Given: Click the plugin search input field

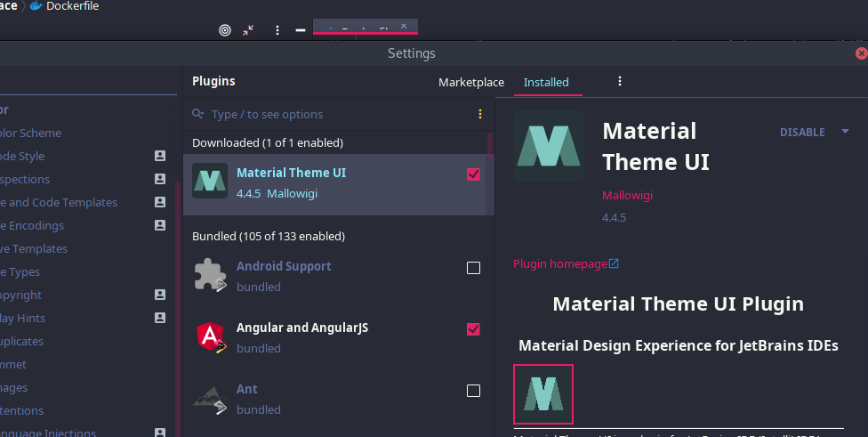Looking at the screenshot, I should click(x=338, y=114).
